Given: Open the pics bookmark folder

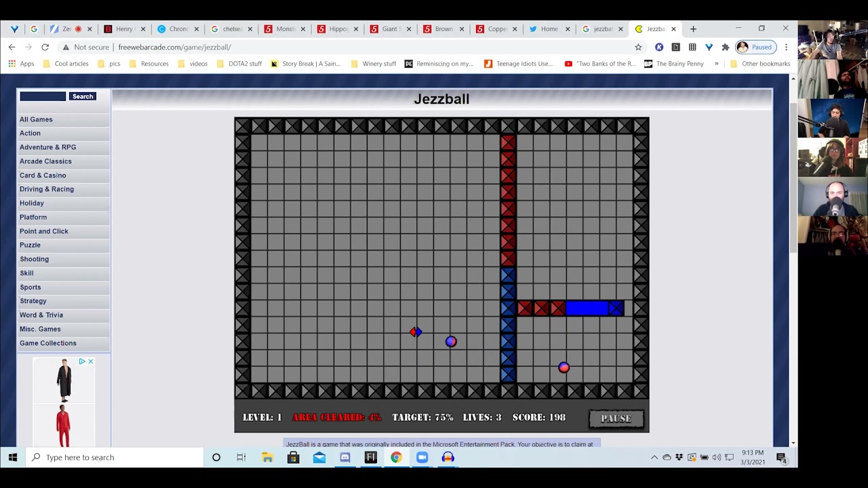Looking at the screenshot, I should pos(108,64).
